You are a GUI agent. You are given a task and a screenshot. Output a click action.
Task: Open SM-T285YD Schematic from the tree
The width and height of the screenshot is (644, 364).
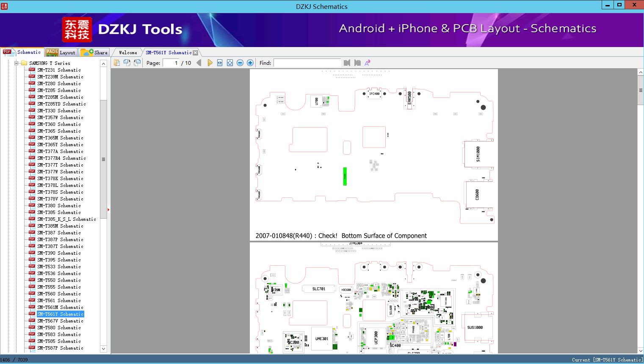61,104
